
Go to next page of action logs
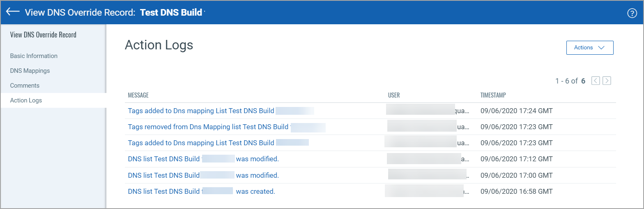tap(607, 81)
